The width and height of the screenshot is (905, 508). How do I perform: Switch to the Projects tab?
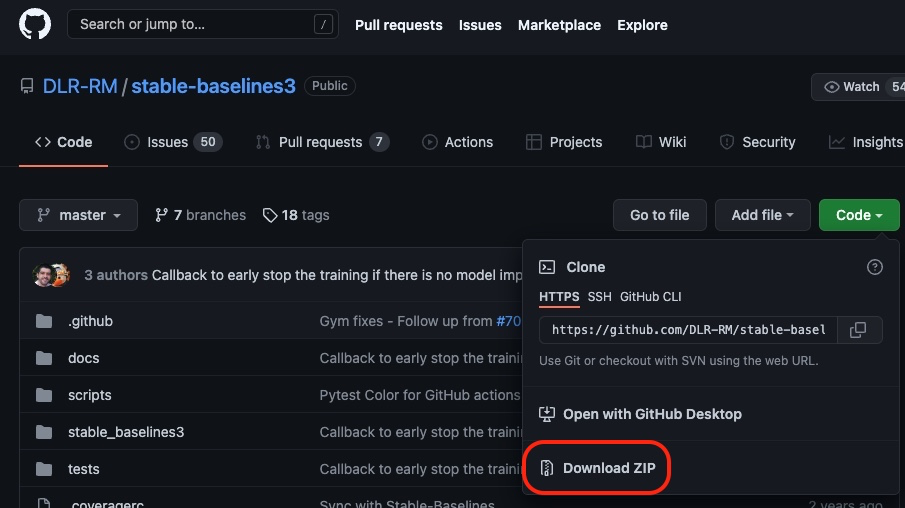point(564,142)
